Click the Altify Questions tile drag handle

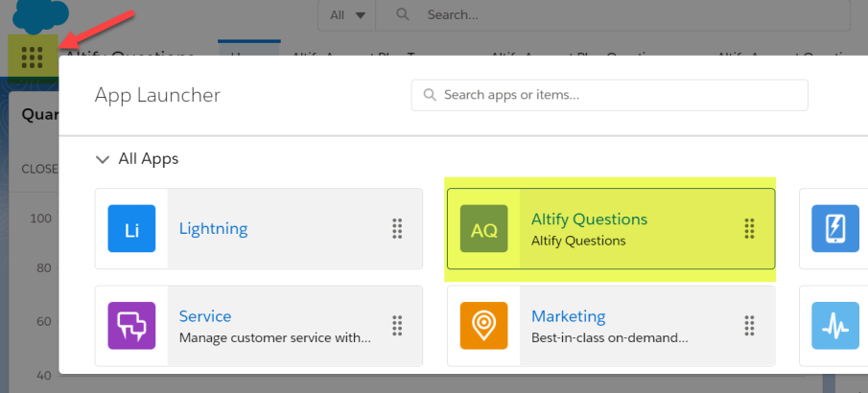pos(749,228)
